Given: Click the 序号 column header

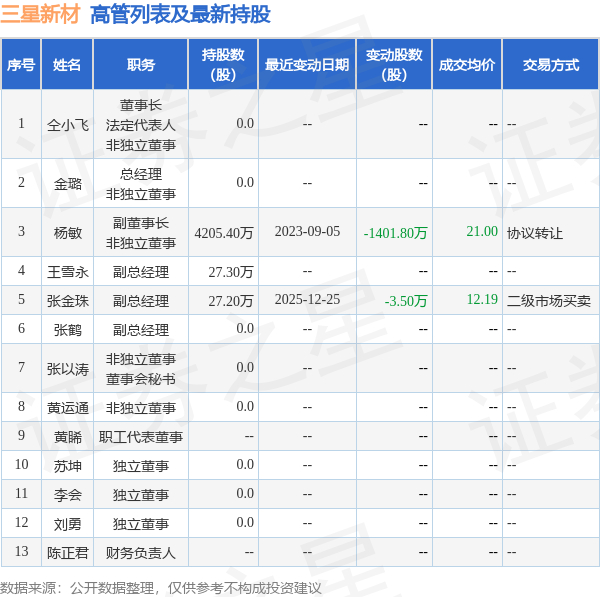Looking at the screenshot, I should (21, 64).
